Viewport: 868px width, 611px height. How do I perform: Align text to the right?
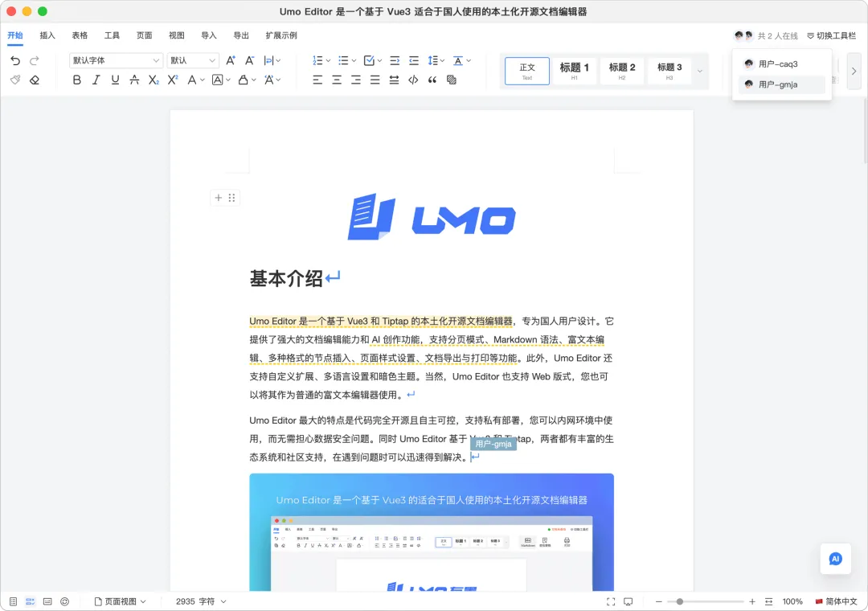click(x=356, y=80)
